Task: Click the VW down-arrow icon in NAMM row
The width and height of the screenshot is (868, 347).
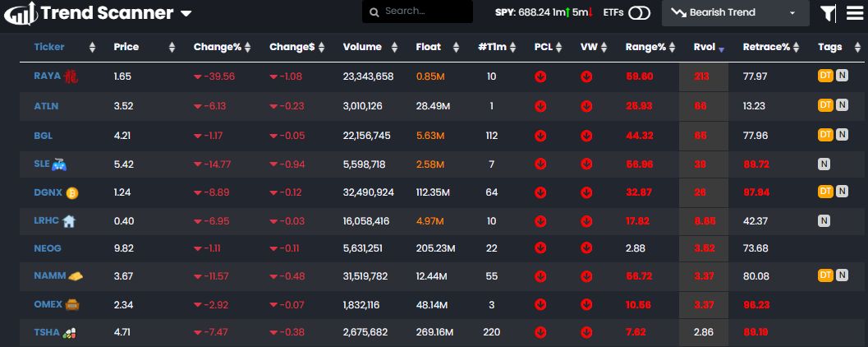Action: pos(586,276)
